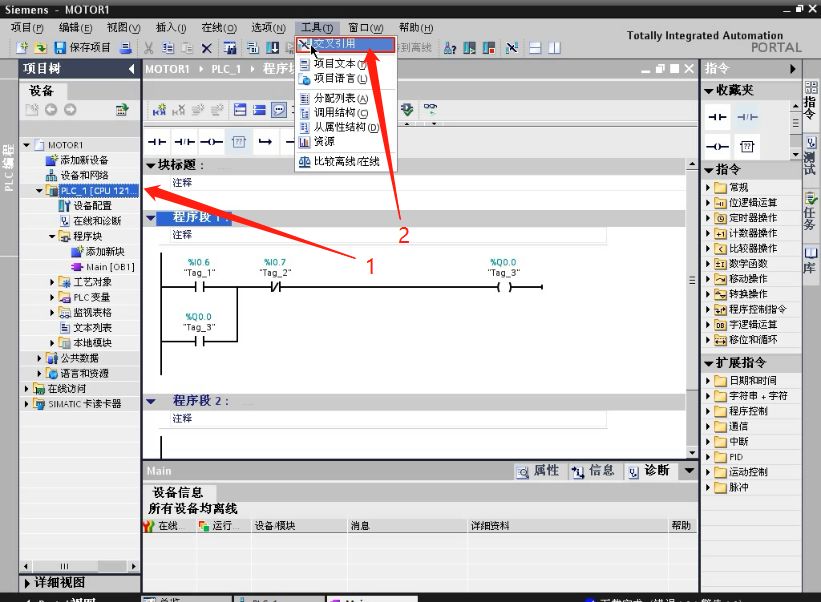Click the accessible devices icon with question mark
The height and width of the screenshot is (602, 821).
[x=450, y=48]
